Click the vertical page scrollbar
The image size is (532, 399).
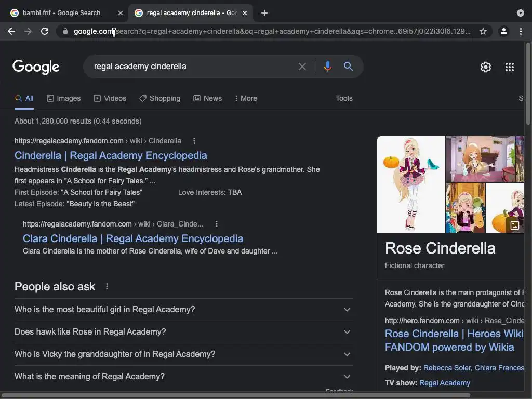528,83
